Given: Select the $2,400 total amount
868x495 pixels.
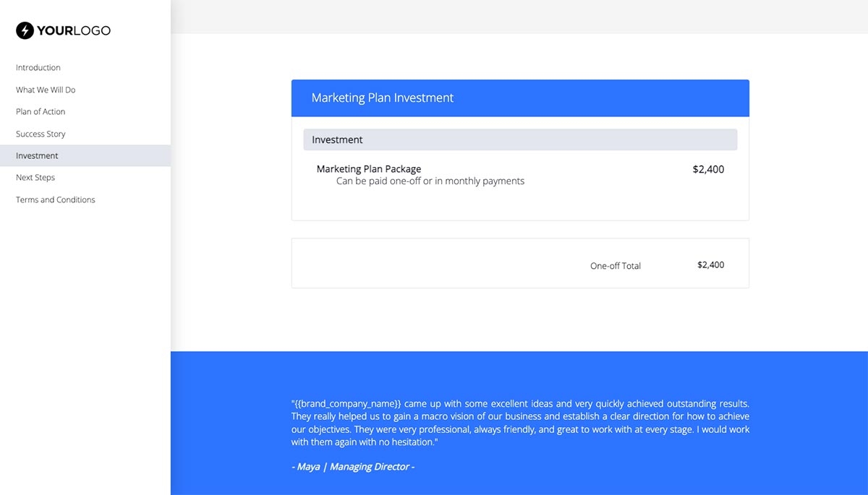Looking at the screenshot, I should tap(710, 264).
